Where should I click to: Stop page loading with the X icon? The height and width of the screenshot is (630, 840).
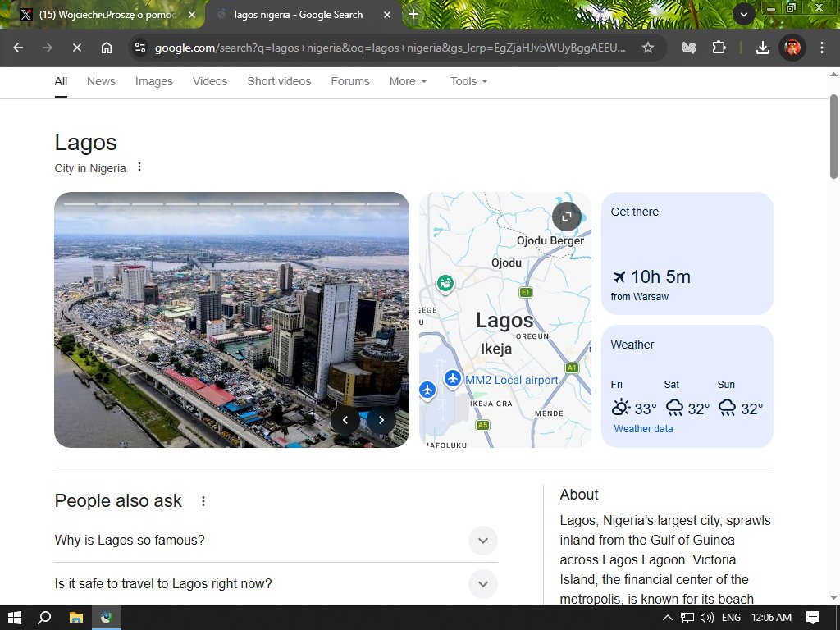(x=76, y=48)
